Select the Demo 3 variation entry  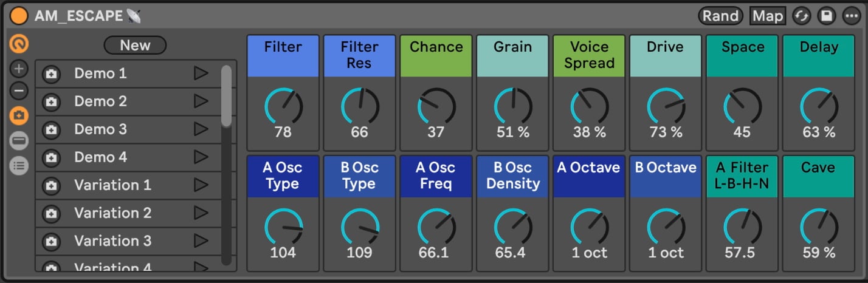point(101,129)
